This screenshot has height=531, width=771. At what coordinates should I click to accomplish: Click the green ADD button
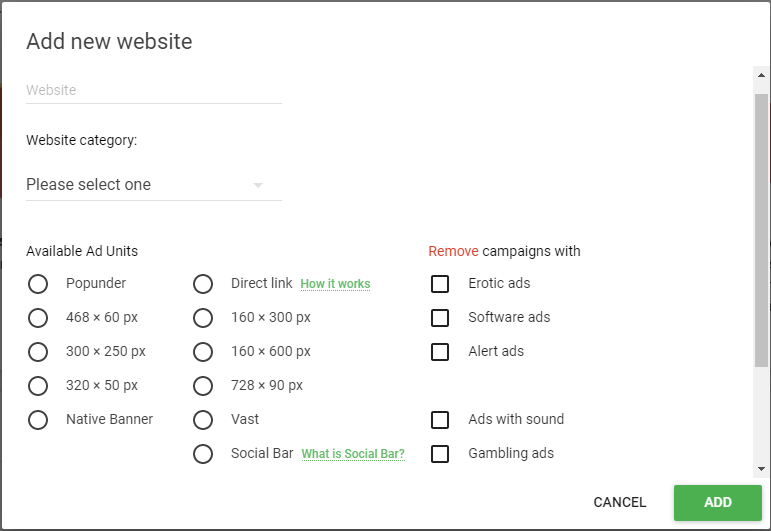717,502
